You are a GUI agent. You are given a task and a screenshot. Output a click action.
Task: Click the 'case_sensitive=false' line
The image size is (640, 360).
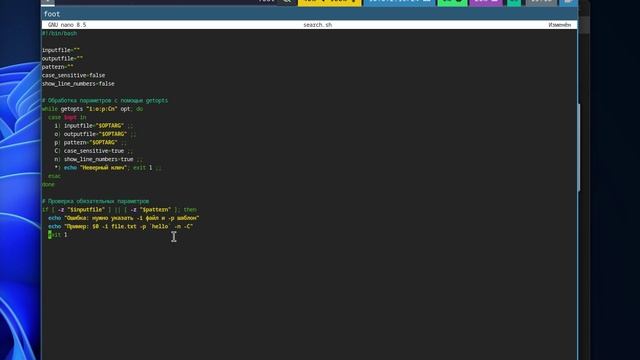[x=73, y=76]
